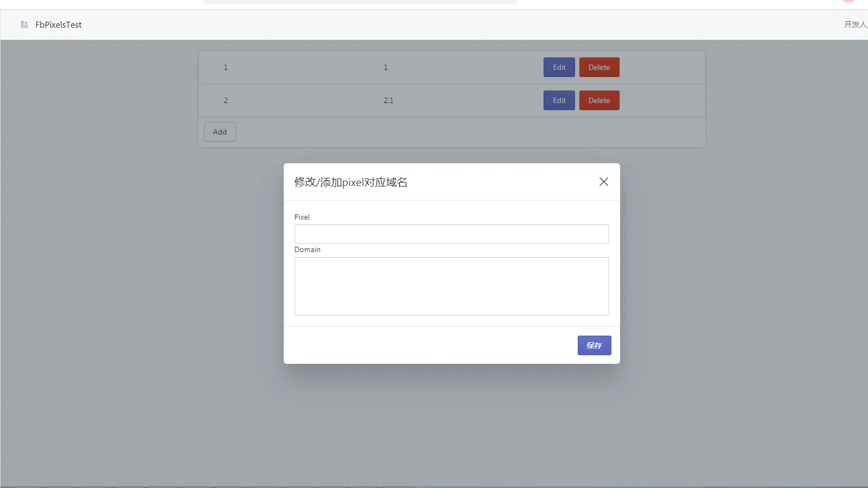This screenshot has height=488, width=868.
Task: Click the Add button below the table
Action: point(220,132)
